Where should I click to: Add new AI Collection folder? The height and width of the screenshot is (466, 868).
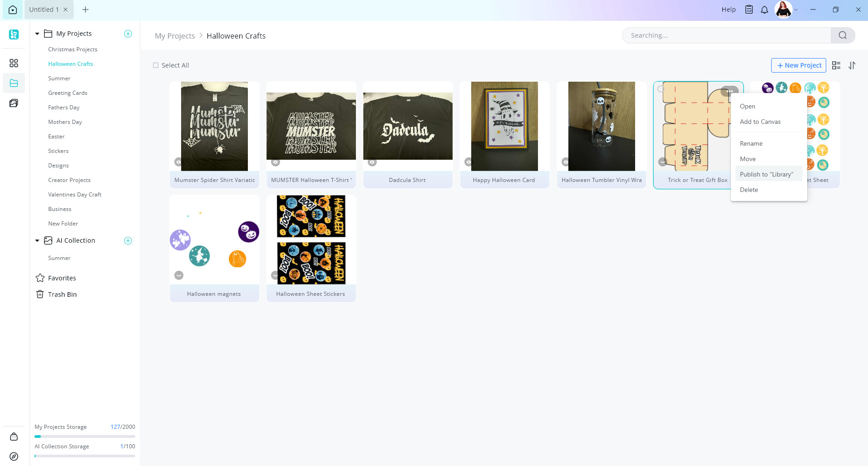click(x=128, y=240)
